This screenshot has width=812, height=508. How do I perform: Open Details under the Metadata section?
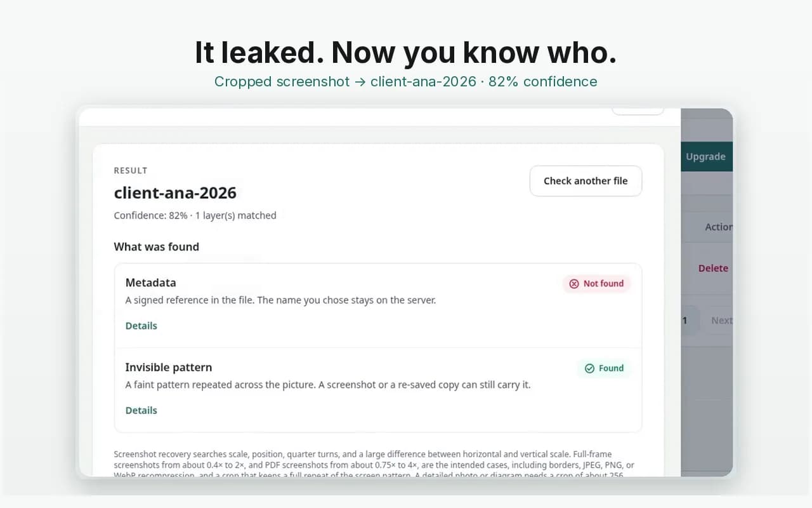(x=141, y=326)
